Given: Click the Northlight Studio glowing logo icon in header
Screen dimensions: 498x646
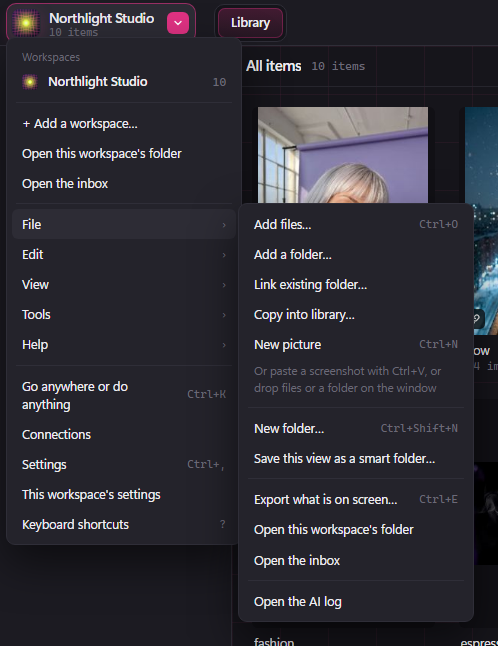Looking at the screenshot, I should [x=26, y=23].
